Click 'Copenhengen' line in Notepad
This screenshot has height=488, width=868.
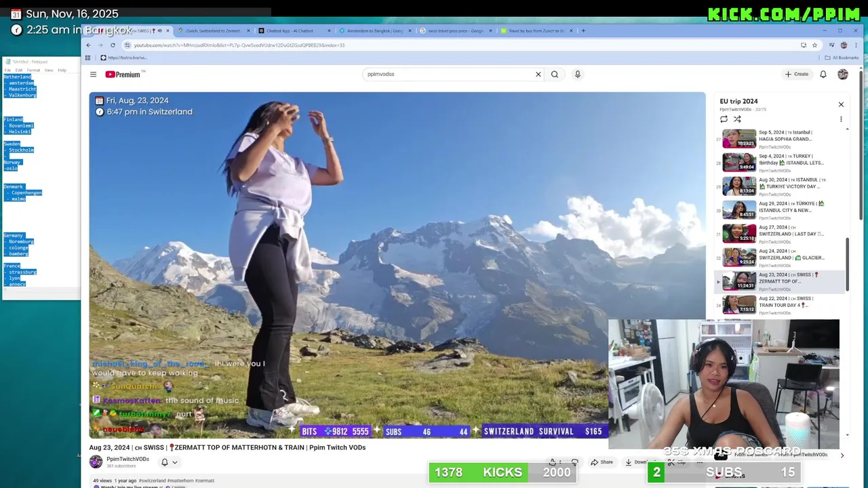[24, 192]
